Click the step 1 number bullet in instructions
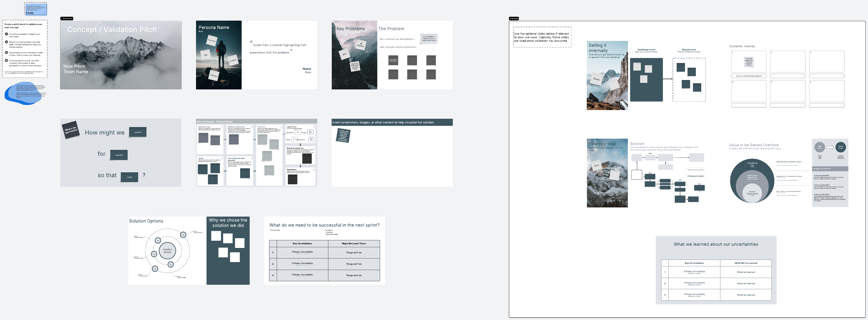This screenshot has height=320, width=868. (6, 34)
